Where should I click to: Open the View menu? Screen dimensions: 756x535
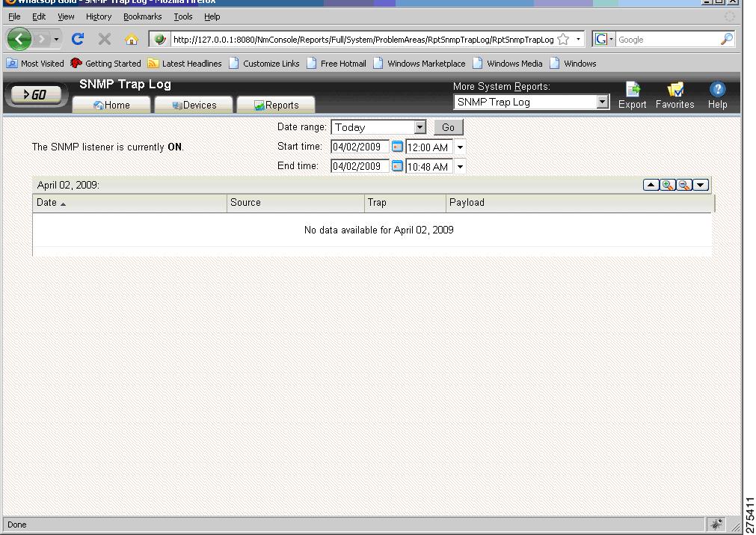point(66,16)
